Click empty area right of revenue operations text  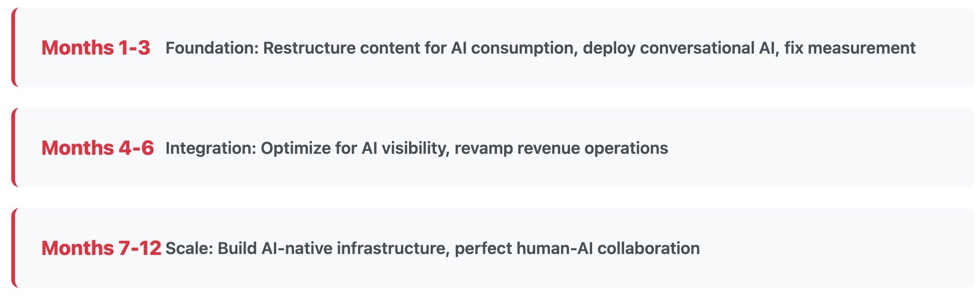click(x=819, y=148)
